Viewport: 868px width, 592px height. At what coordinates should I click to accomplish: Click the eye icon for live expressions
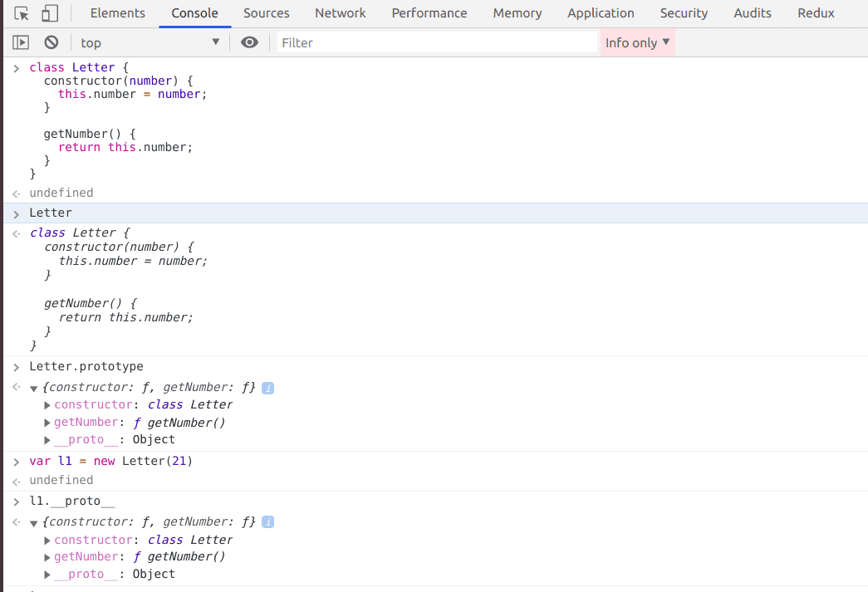click(x=249, y=42)
